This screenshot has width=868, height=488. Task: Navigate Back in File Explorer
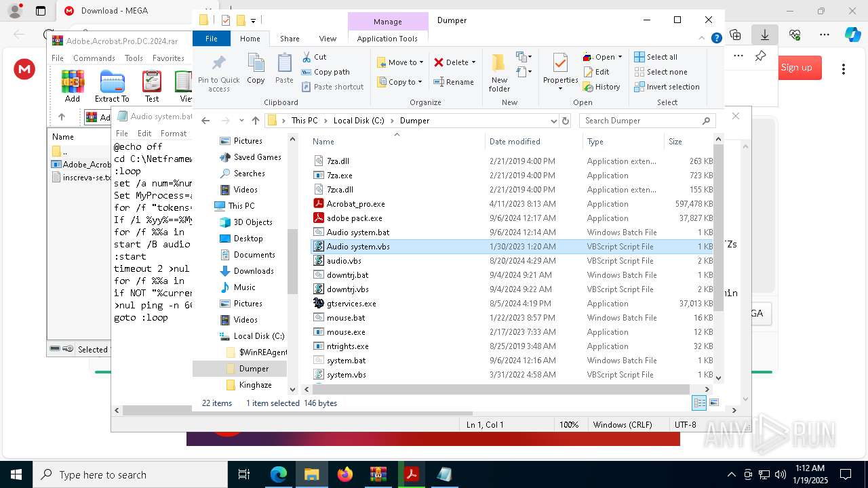tap(206, 121)
